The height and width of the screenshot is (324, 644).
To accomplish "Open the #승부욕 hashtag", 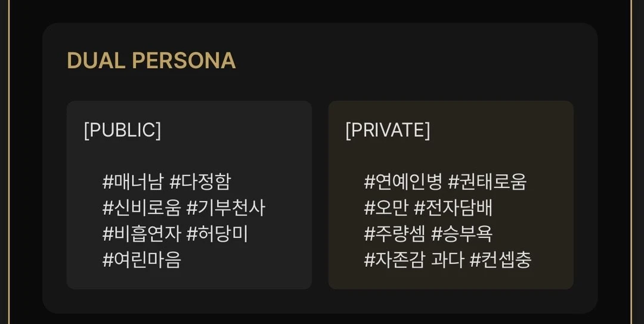I will point(462,233).
